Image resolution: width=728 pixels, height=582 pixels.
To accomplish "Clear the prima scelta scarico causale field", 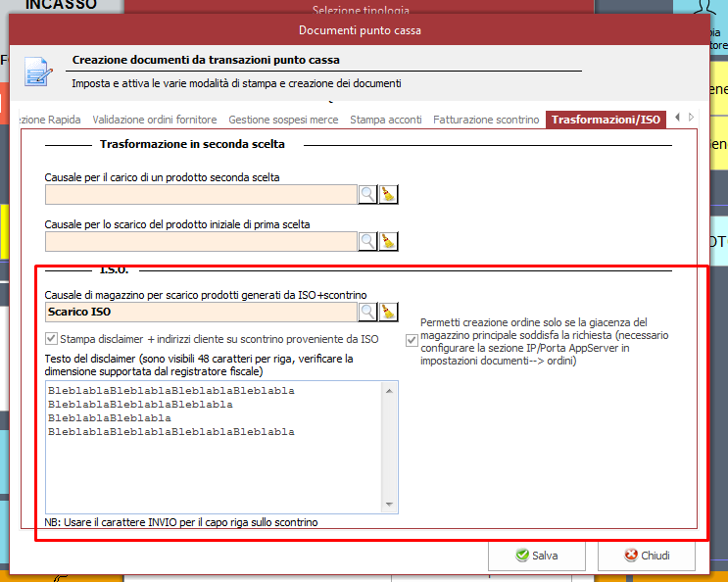I will point(388,241).
